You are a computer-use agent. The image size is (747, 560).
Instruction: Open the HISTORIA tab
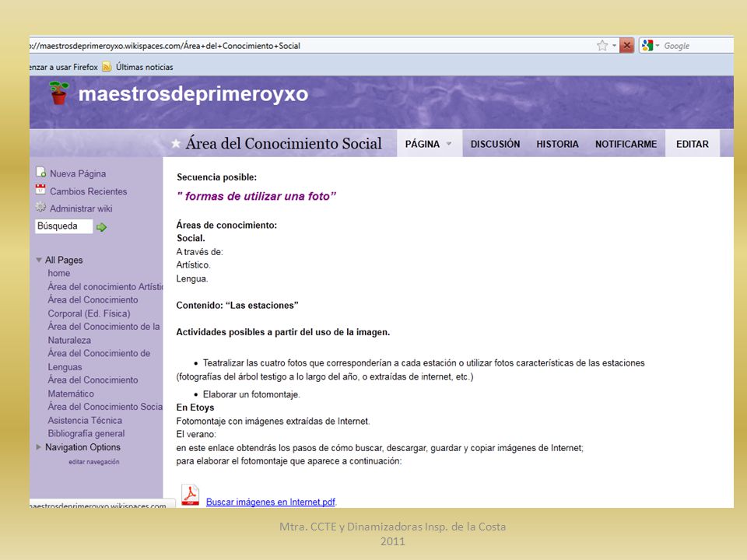[x=557, y=144]
